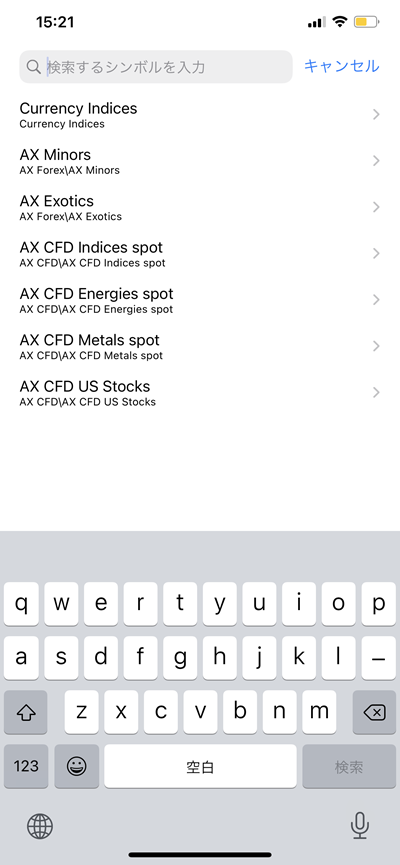The width and height of the screenshot is (400, 865).
Task: Tap the microphone dictation icon
Action: coord(360,826)
